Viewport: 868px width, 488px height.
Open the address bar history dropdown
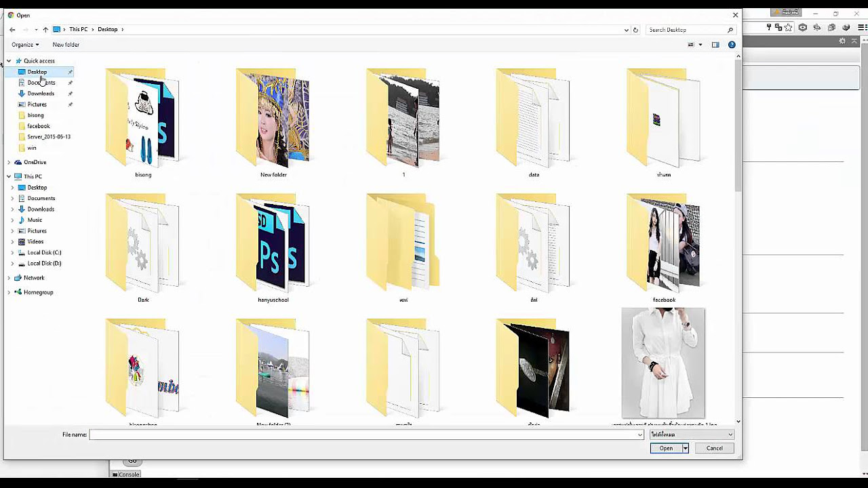(x=626, y=30)
